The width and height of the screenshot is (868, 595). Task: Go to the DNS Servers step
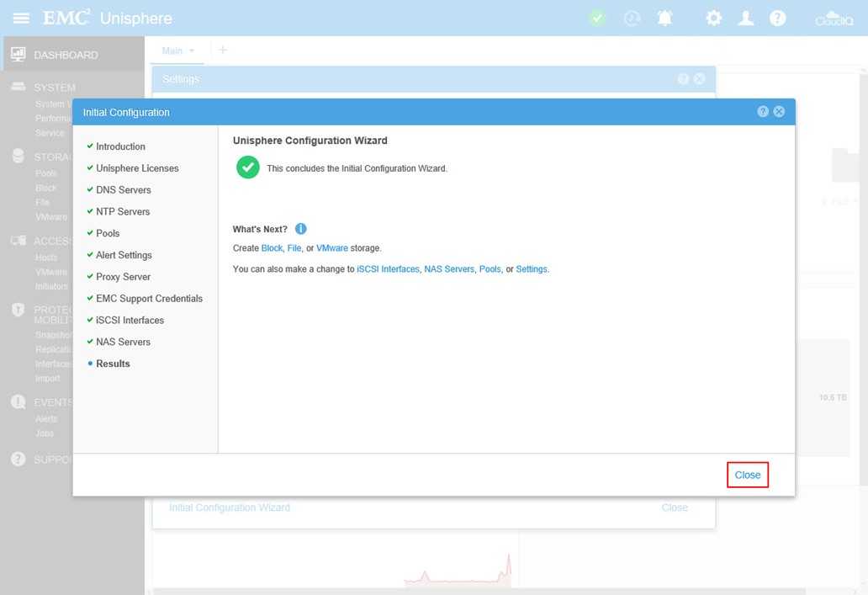[124, 189]
